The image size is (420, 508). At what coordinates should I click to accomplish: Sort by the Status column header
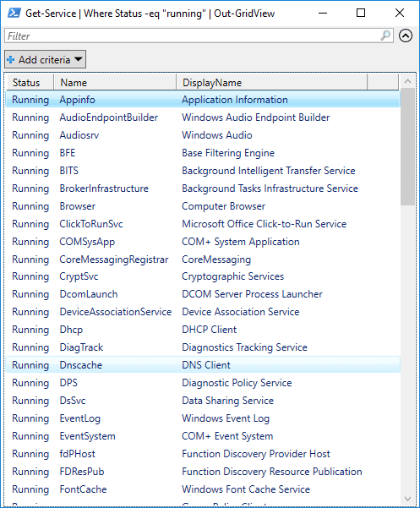[x=30, y=82]
